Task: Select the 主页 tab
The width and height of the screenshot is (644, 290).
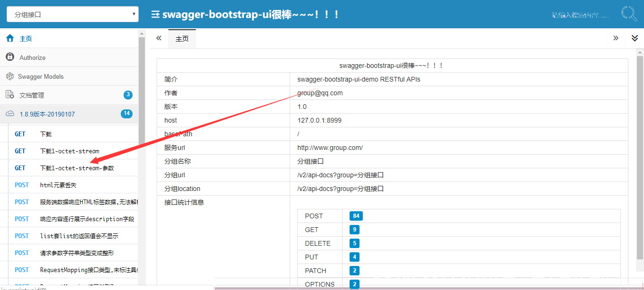Action: click(x=182, y=39)
